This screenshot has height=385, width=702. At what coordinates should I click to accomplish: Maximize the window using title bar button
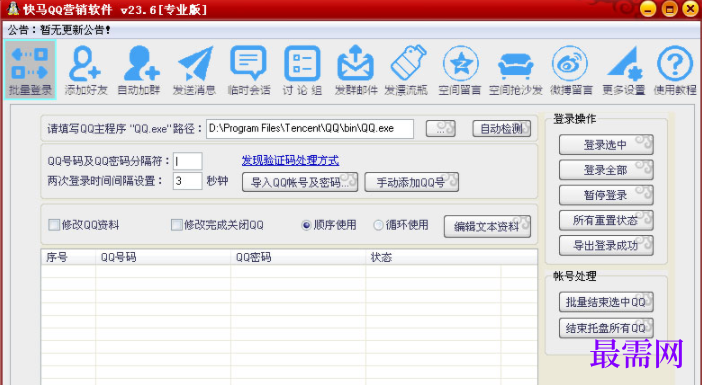670,9
